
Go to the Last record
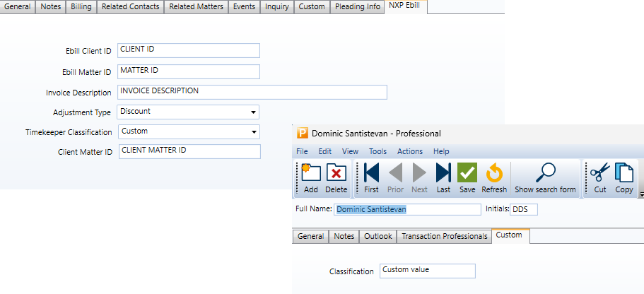(x=443, y=178)
